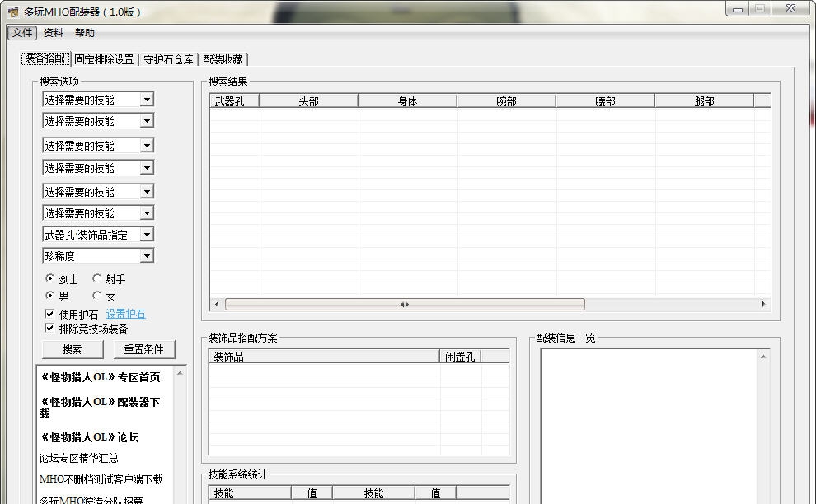Open the last 选择需要的技能 skill dropdown
This screenshot has width=816, height=504.
(x=97, y=212)
